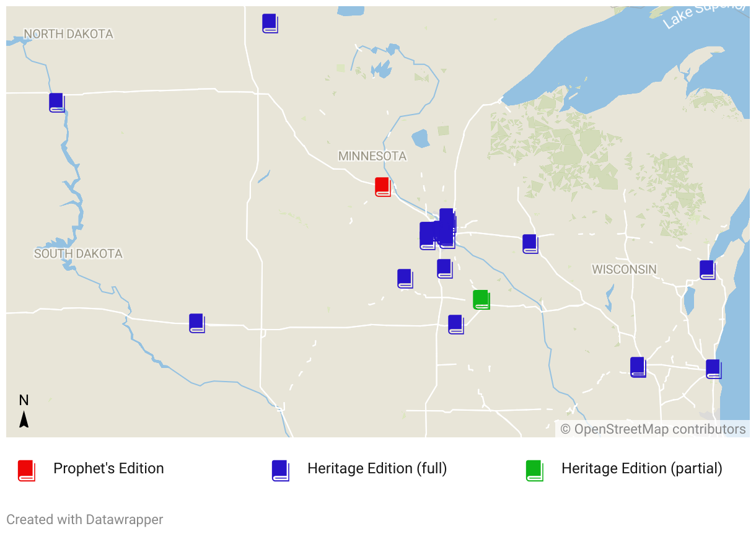
Task: Click the northernmost blue marker at map top
Action: pyautogui.click(x=270, y=23)
